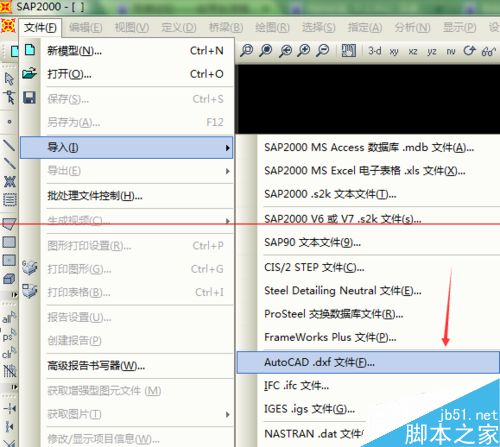Select the pan hand tool icon

point(349,51)
